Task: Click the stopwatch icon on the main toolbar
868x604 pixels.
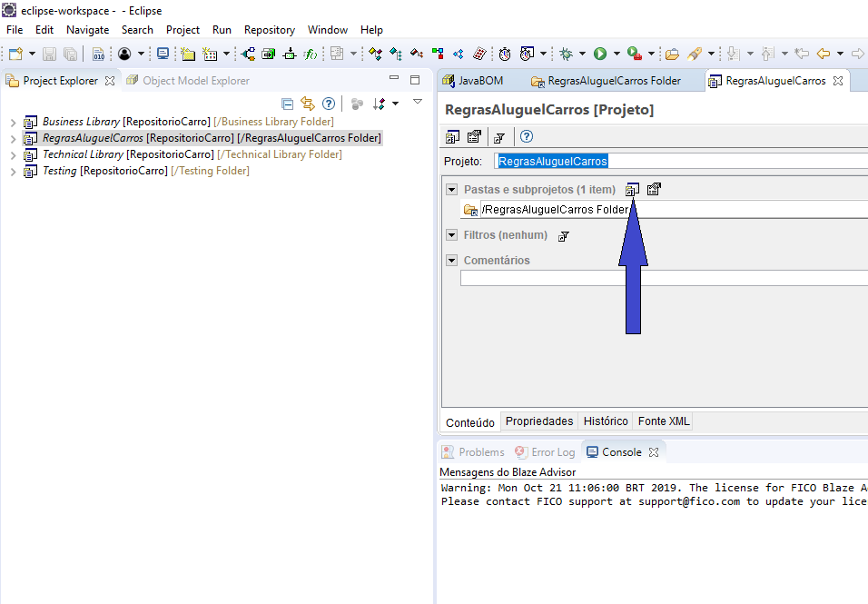Action: coord(505,54)
